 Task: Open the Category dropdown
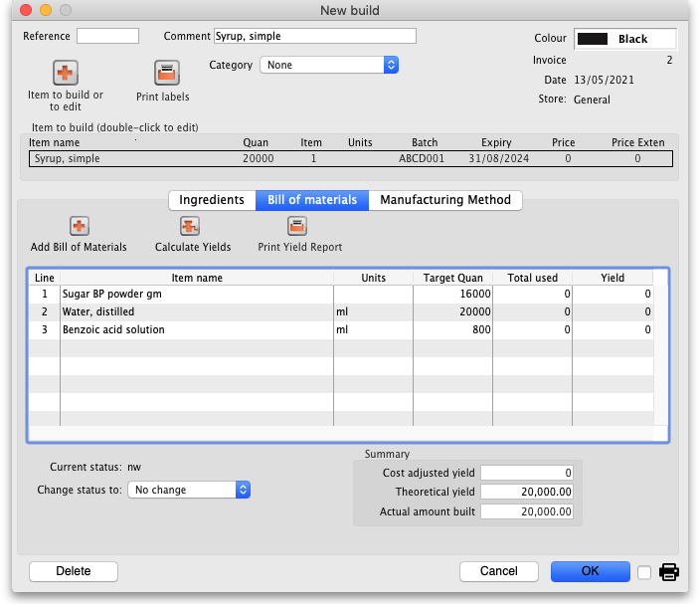pyautogui.click(x=329, y=65)
